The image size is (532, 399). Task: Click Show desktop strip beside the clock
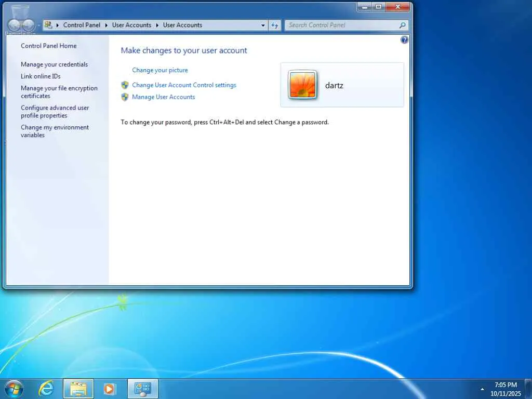[x=528, y=389]
